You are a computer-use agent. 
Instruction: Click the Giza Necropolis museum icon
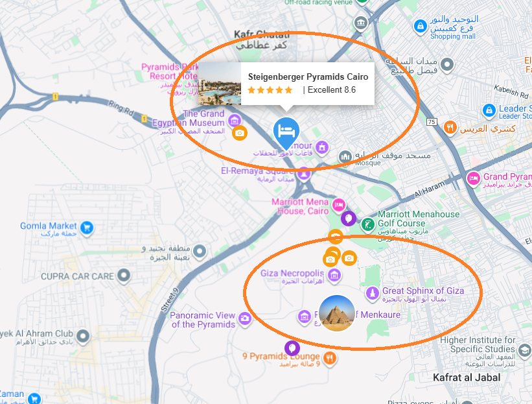334,276
